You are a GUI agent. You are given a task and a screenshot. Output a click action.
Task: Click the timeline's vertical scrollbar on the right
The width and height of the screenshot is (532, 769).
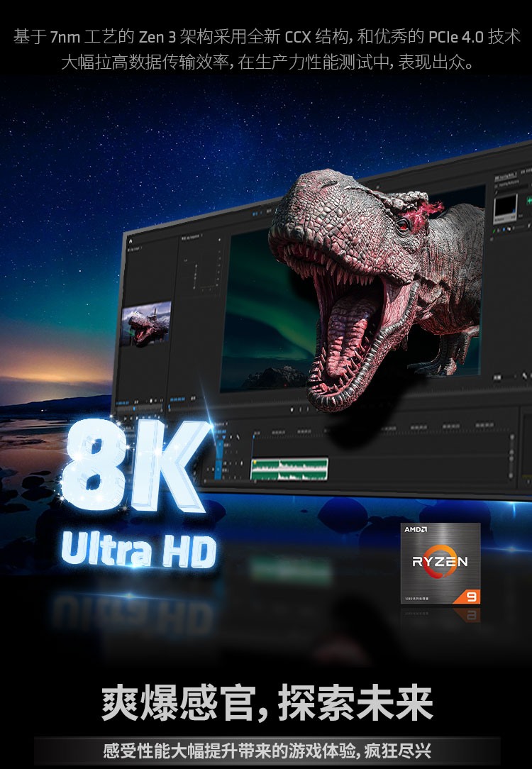tap(512, 456)
